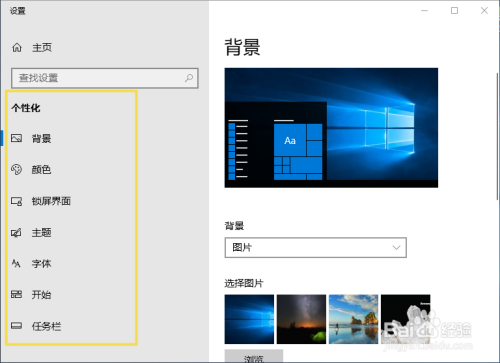Click the 颜色 palette icon
This screenshot has height=363, width=500.
coord(16,169)
